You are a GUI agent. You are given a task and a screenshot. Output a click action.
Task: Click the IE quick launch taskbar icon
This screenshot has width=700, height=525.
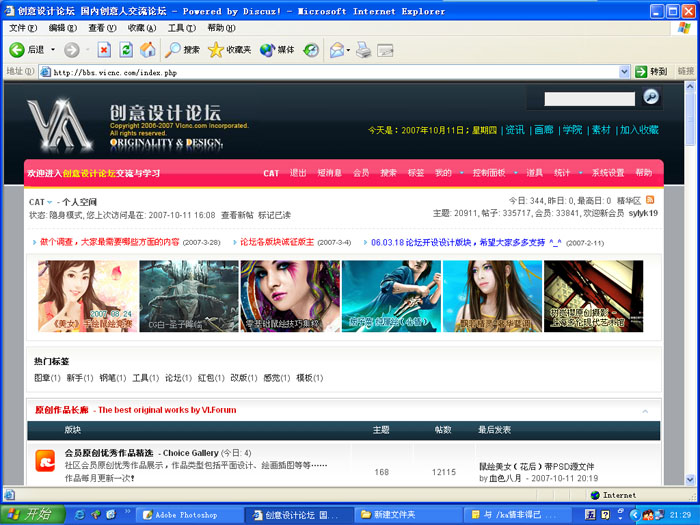tap(80, 514)
